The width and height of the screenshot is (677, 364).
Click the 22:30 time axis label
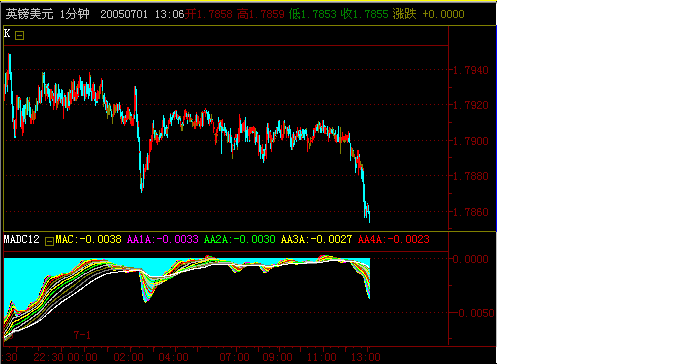(x=48, y=358)
